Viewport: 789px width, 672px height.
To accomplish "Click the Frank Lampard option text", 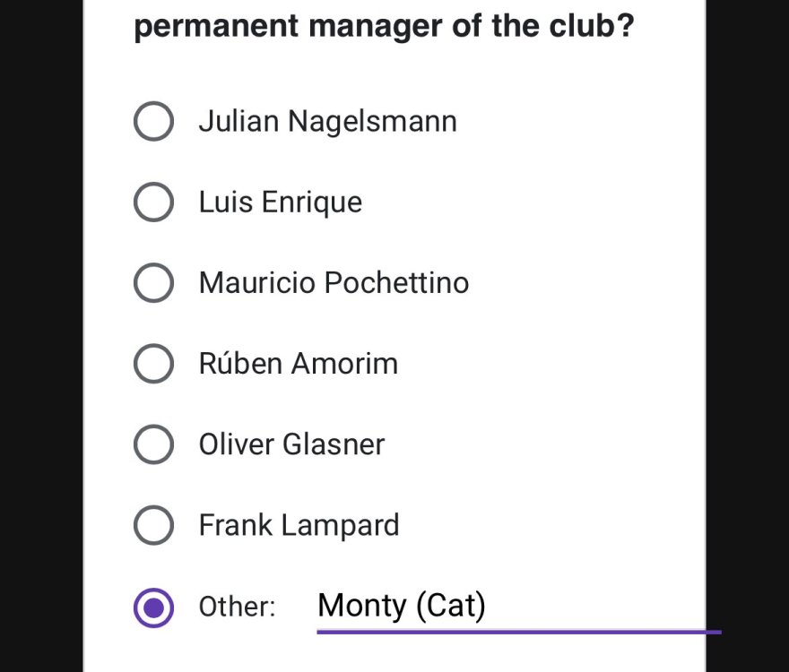I will (x=299, y=525).
